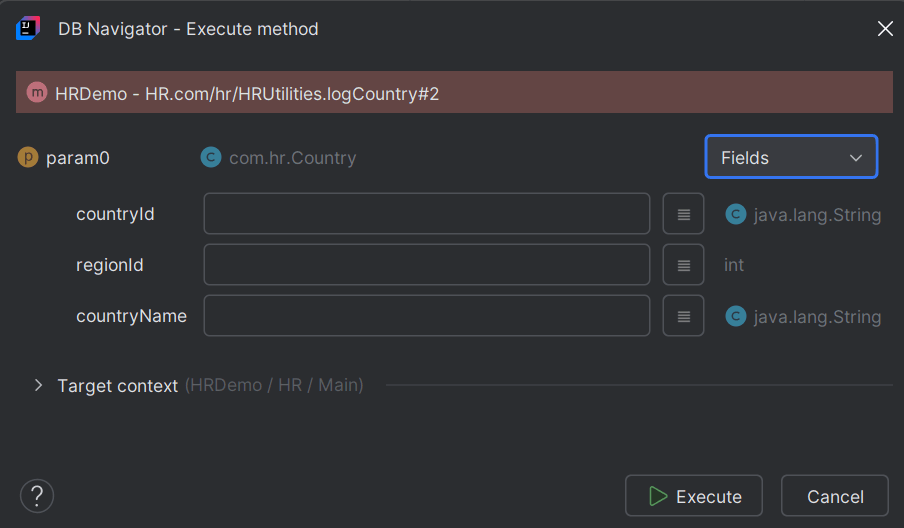This screenshot has height=528, width=904.
Task: Cancel the Execute method dialog
Action: point(834,496)
